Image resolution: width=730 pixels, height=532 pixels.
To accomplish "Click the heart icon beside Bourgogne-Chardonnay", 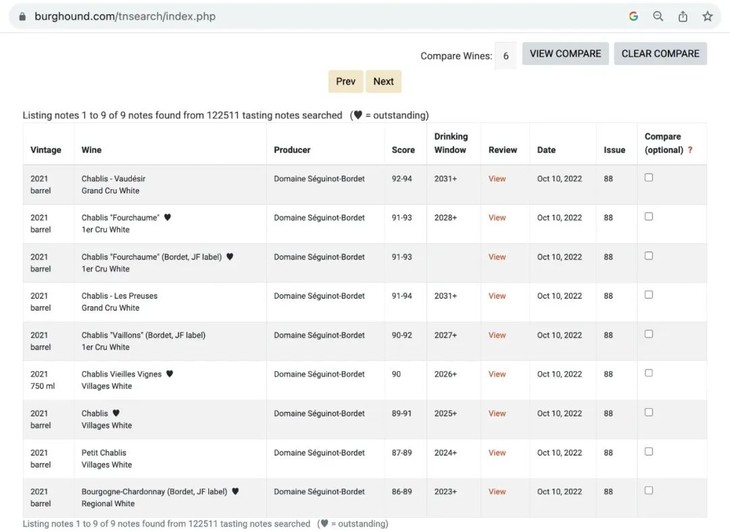I will click(235, 492).
